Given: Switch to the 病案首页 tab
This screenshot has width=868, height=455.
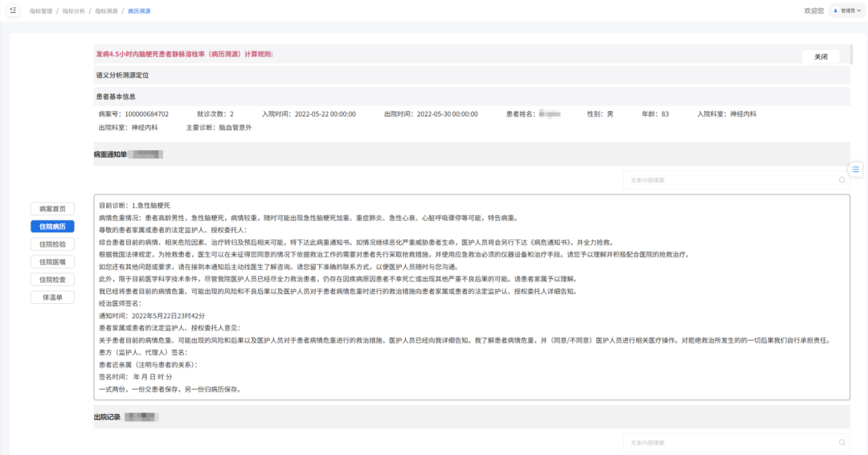Looking at the screenshot, I should (x=53, y=209).
